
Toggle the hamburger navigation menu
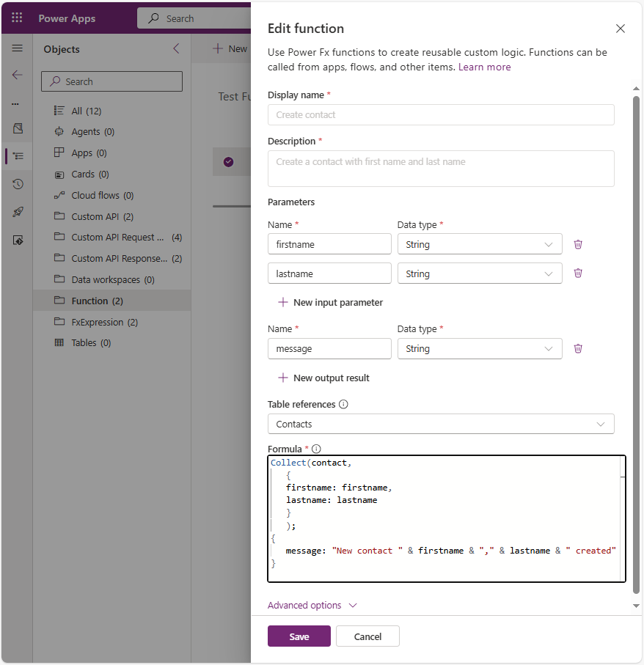point(18,48)
